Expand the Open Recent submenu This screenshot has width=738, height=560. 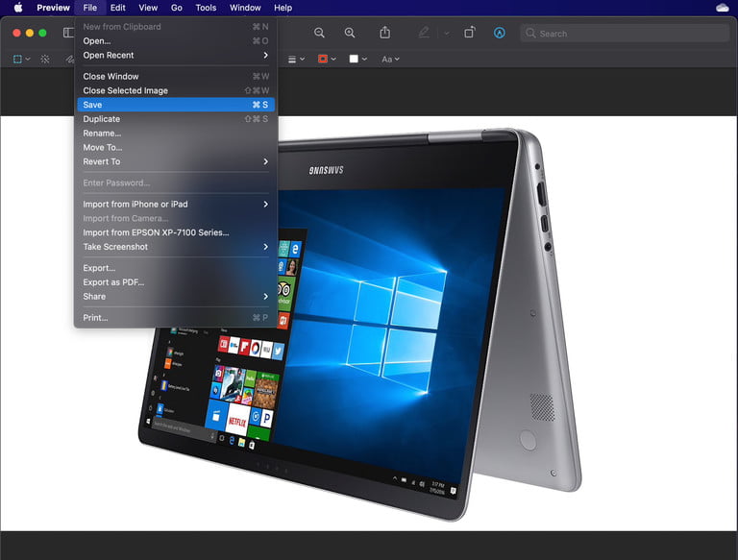(176, 55)
